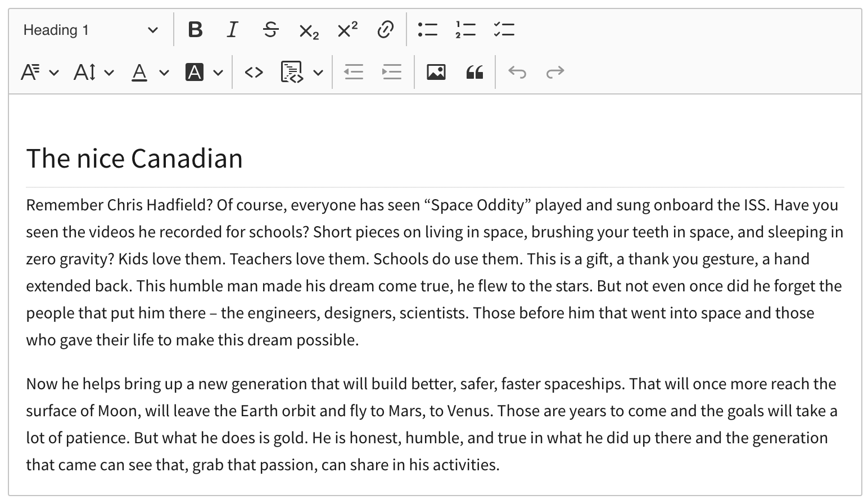868x504 pixels.
Task: Toggle italic formatting
Action: click(x=233, y=30)
